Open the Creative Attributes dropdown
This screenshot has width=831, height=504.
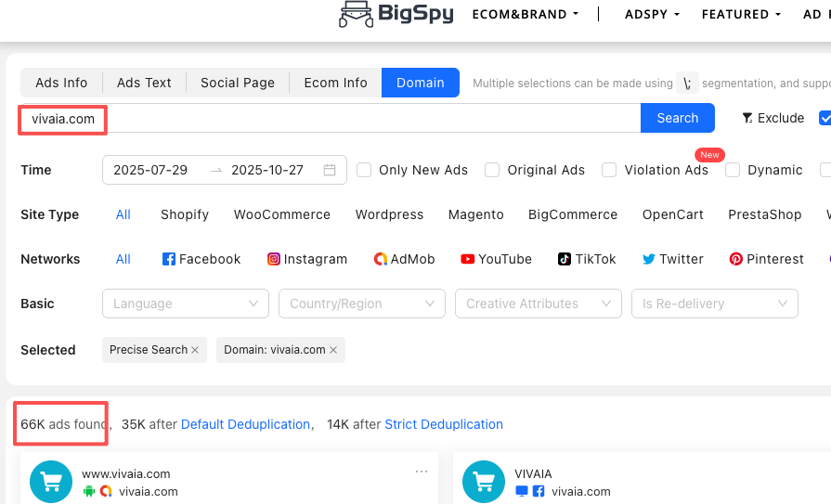point(539,304)
